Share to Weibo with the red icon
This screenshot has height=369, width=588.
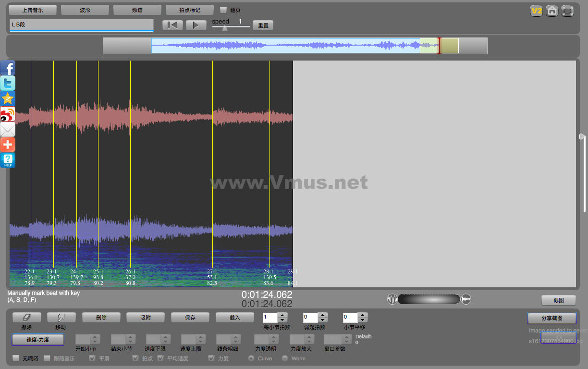[x=8, y=114]
